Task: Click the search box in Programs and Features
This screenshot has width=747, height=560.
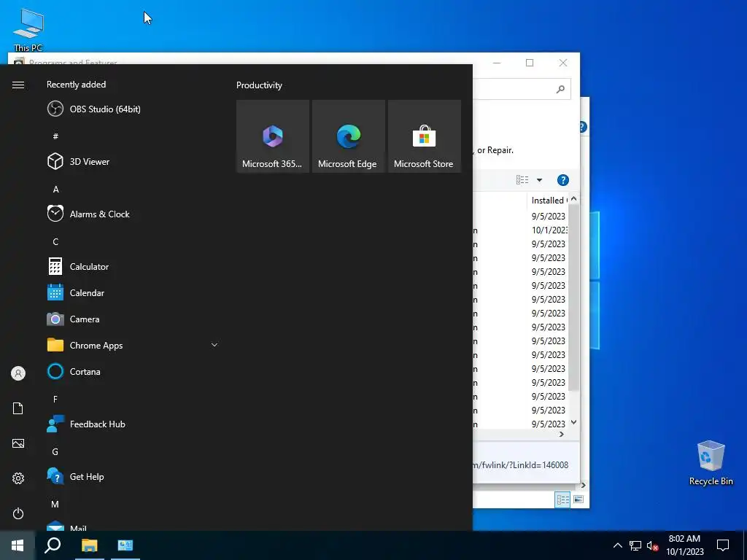Action: [521, 89]
